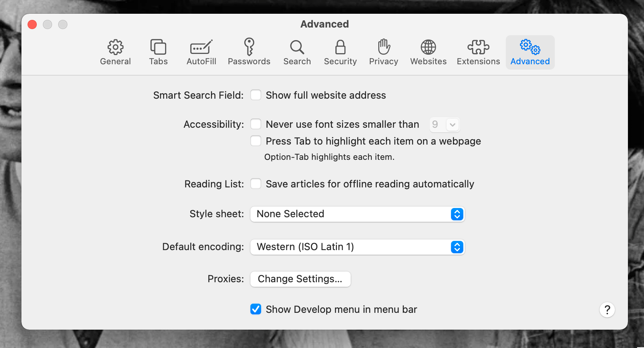Expand the Default encoding dropdown
Image resolution: width=644 pixels, height=348 pixels.
[x=357, y=247]
